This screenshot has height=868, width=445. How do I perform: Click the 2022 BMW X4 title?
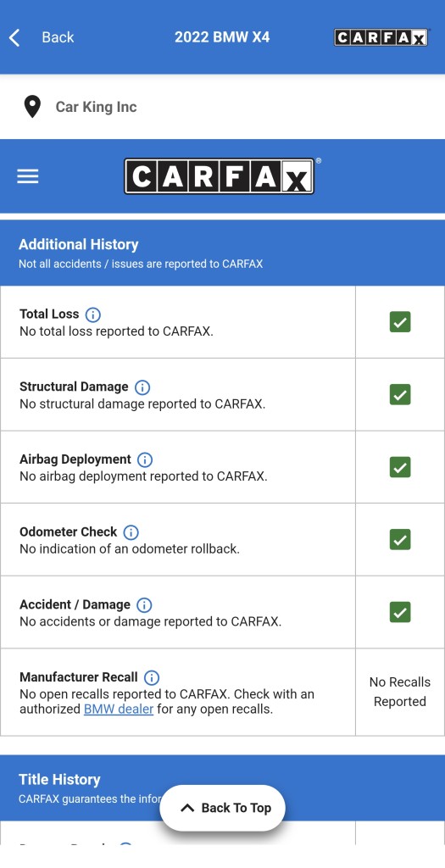tap(222, 37)
